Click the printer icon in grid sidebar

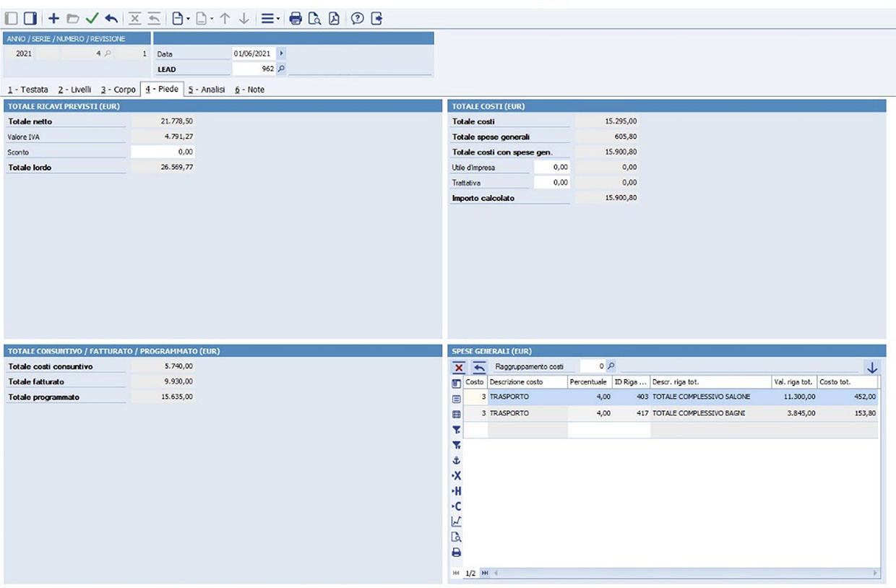coord(456,553)
